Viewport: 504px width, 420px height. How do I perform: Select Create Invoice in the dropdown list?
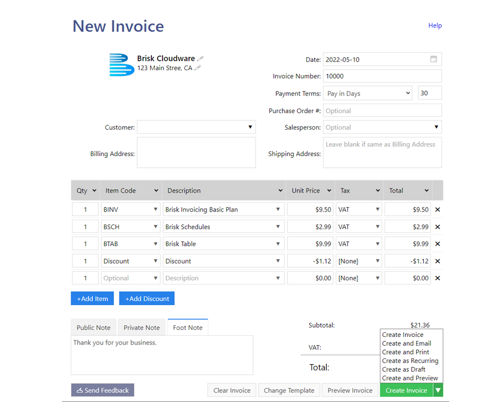tap(403, 335)
